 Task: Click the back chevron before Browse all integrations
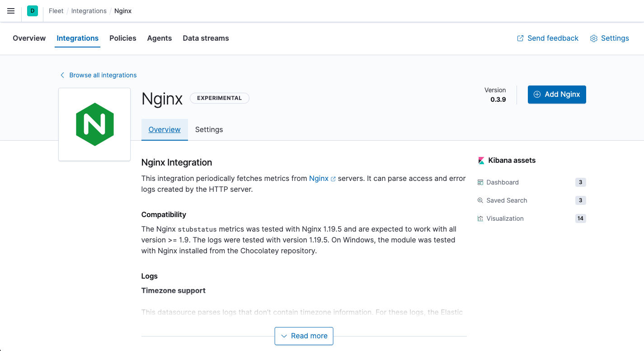coord(62,75)
